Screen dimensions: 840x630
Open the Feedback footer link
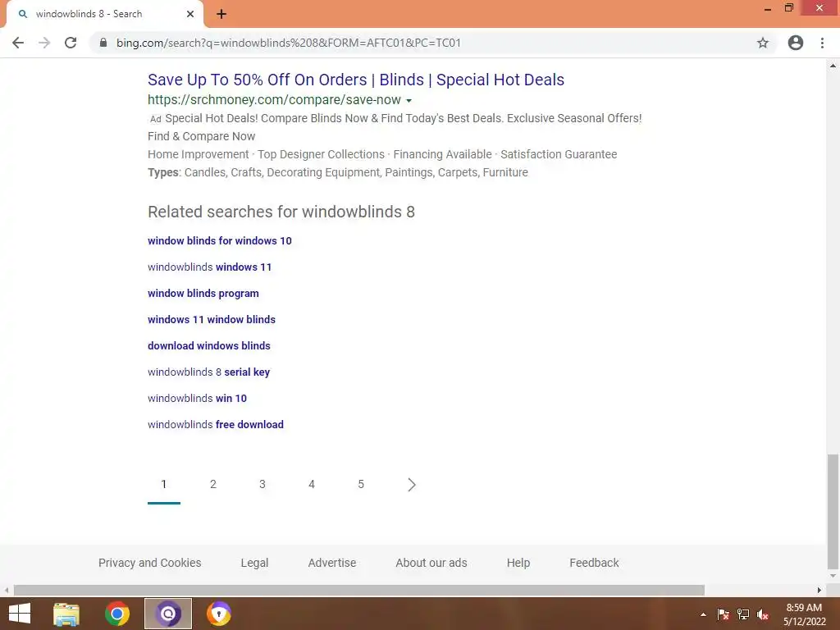594,563
